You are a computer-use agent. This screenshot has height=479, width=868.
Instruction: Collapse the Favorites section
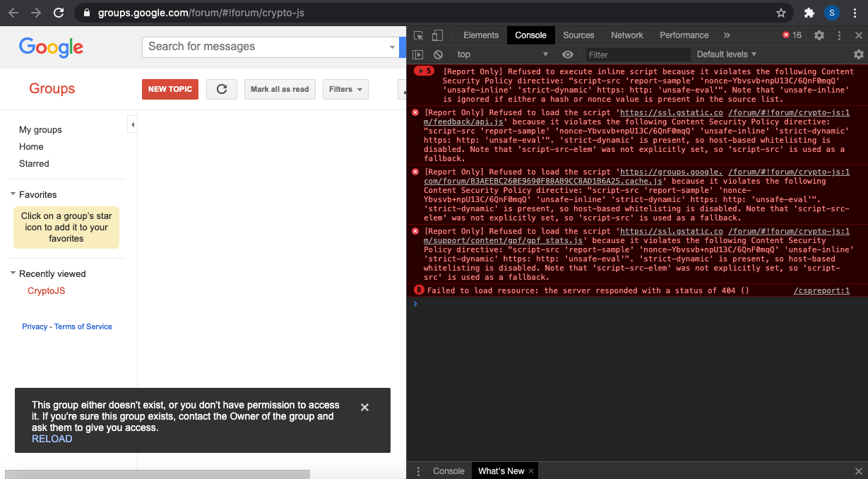coord(13,194)
